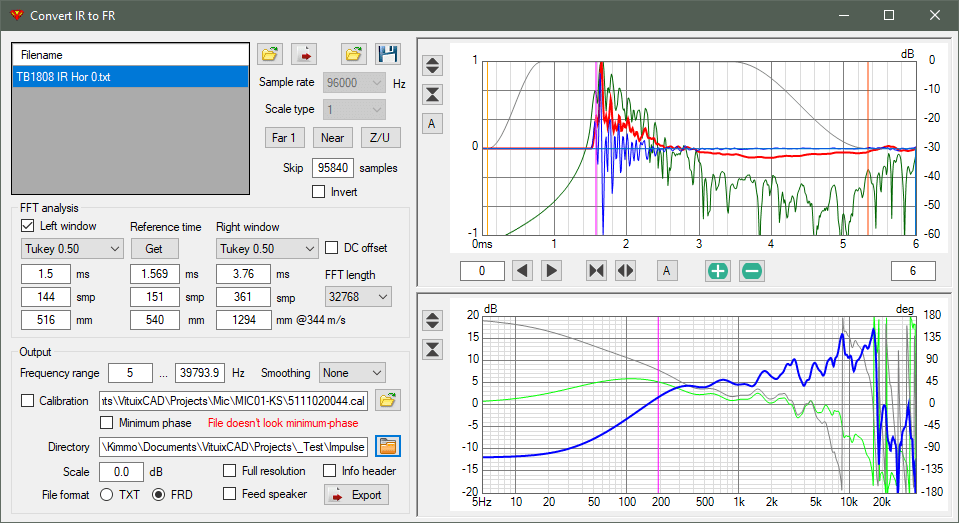Screen dimensions: 959x523
Task: Click the green plus zoom-in button
Action: click(x=717, y=270)
